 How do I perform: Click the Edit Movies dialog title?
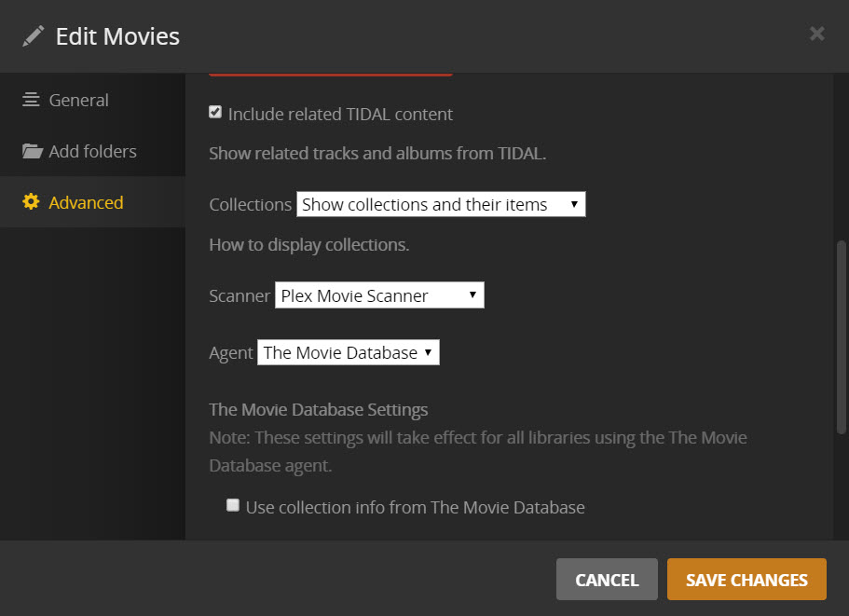(117, 36)
